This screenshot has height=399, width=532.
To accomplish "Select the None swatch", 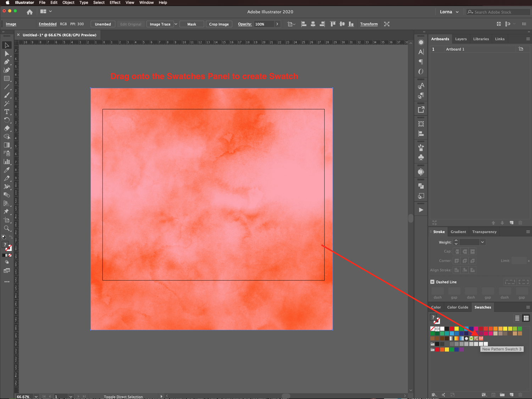I will tap(432, 329).
